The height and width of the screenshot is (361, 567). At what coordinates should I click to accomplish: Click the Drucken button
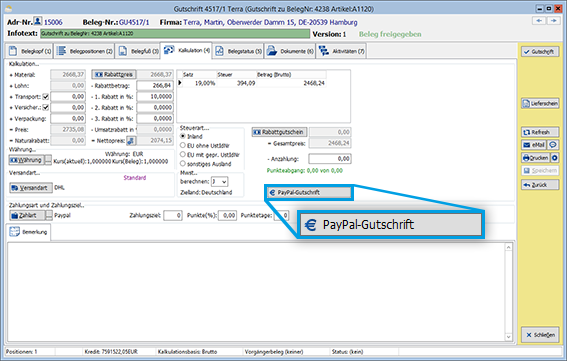536,158
